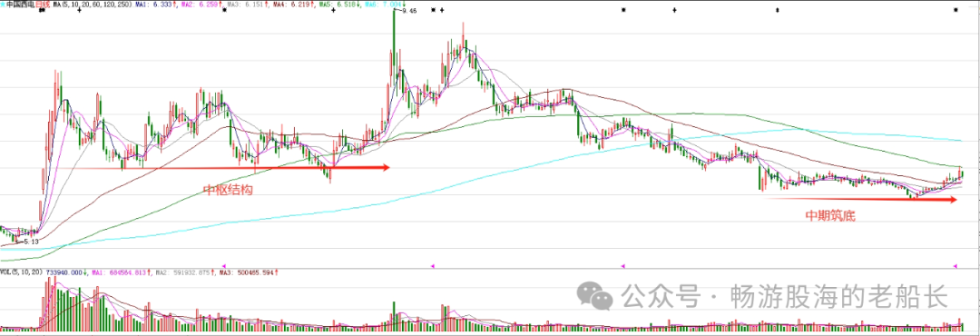The width and height of the screenshot is (980, 336).
Task: Select the 中国西电 stock name label
Action: 21,5
